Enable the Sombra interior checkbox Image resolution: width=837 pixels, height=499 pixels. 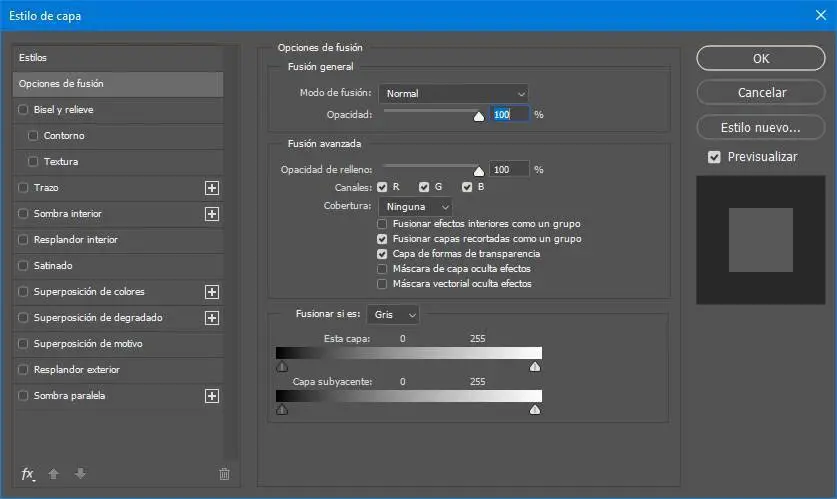tap(23, 213)
